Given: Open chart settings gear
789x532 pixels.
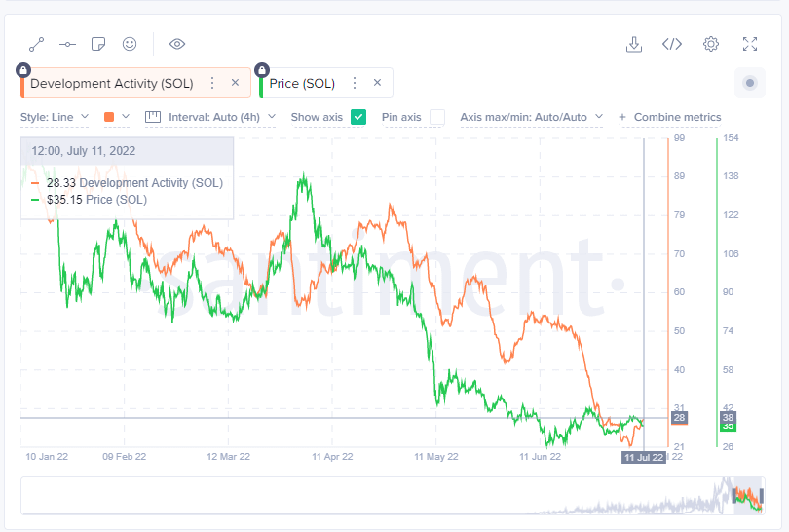Looking at the screenshot, I should 711,44.
